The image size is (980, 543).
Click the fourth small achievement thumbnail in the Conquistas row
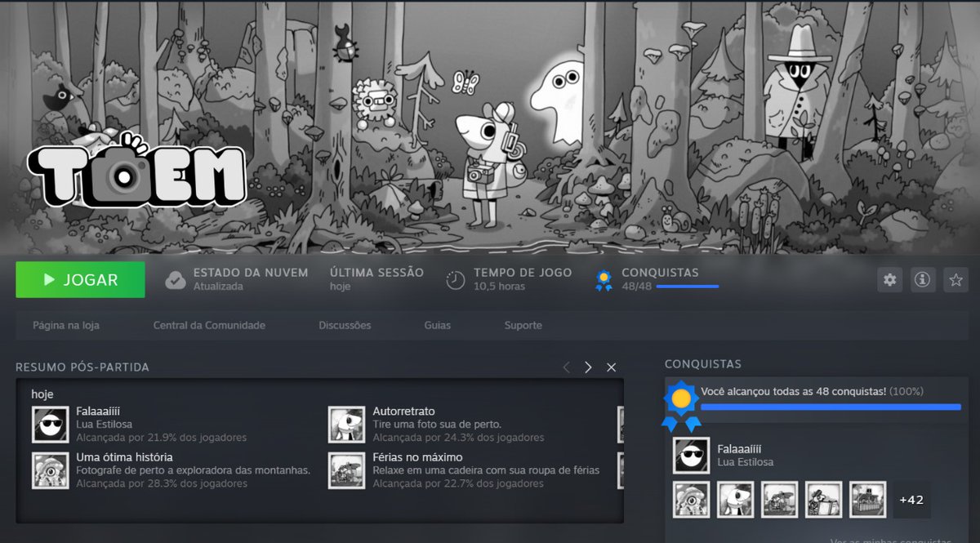(823, 500)
